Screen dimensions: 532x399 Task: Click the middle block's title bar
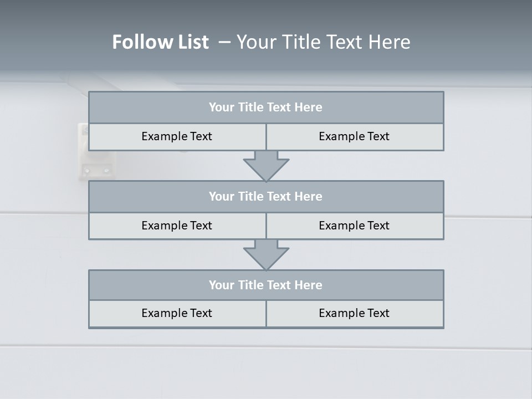(266, 197)
